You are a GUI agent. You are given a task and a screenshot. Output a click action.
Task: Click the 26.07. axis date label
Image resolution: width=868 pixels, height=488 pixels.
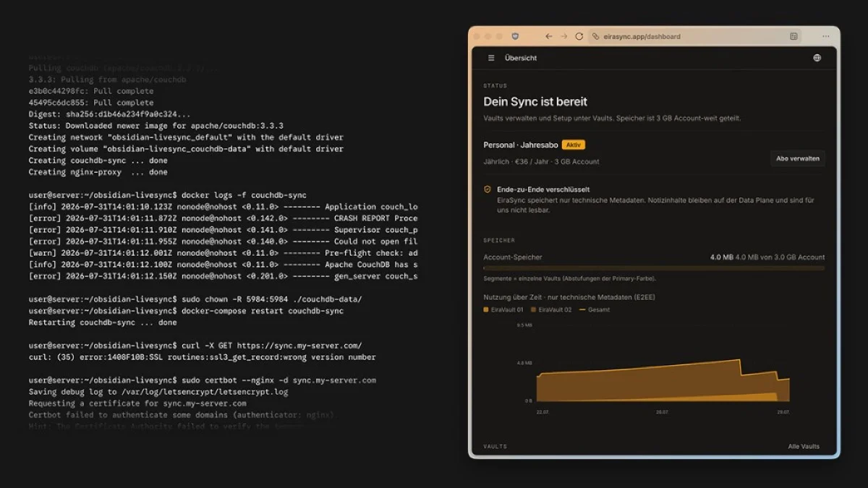point(662,411)
